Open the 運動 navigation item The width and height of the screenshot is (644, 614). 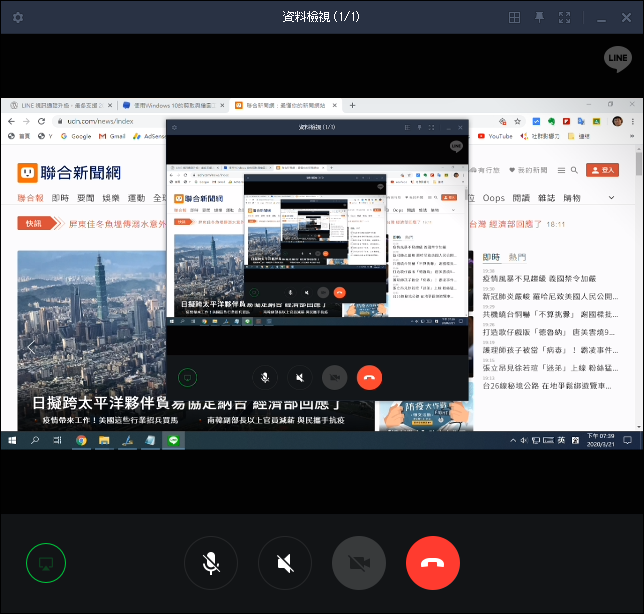pyautogui.click(x=136, y=198)
